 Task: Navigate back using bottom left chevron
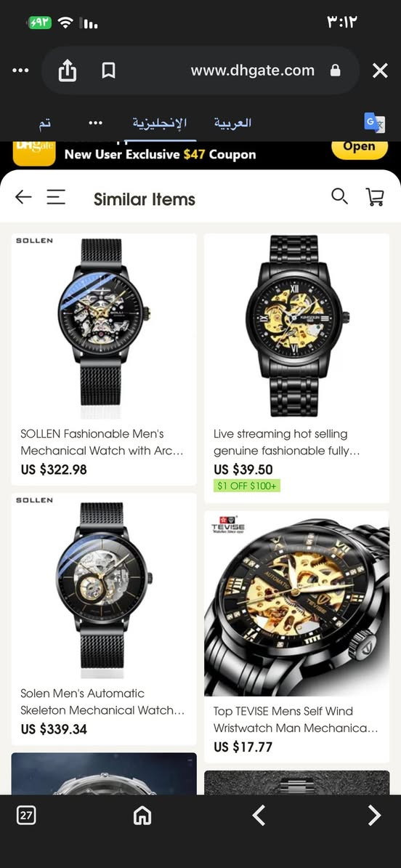[259, 815]
